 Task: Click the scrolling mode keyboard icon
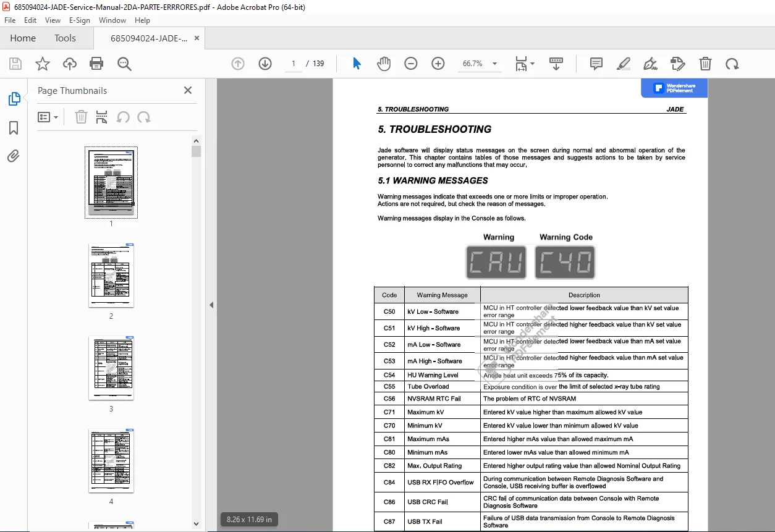click(556, 64)
